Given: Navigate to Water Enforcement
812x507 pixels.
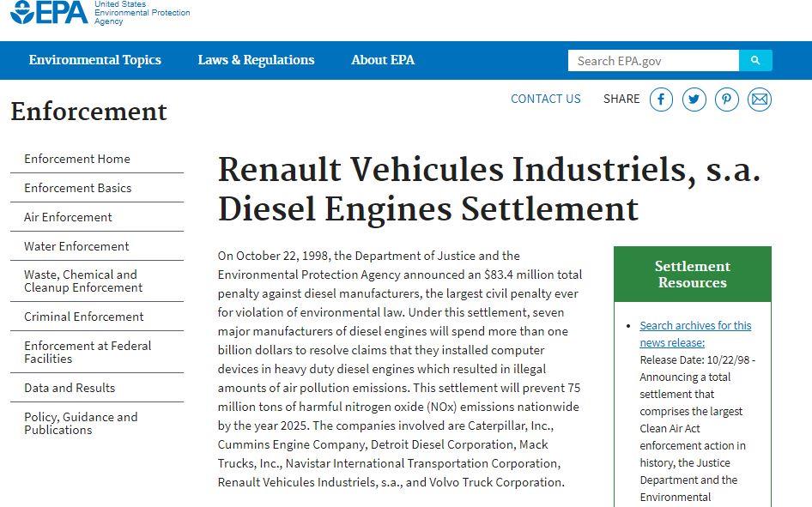Looking at the screenshot, I should point(97,246).
